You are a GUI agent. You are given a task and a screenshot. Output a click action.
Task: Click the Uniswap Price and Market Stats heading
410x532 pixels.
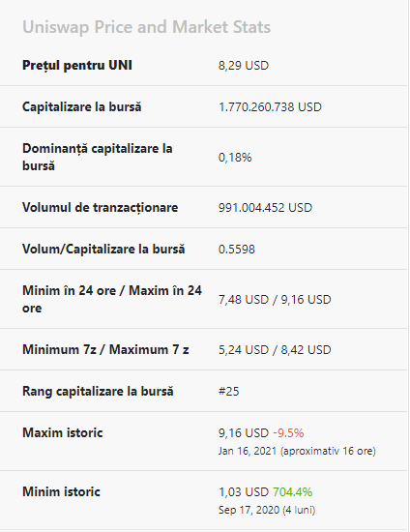click(x=147, y=27)
